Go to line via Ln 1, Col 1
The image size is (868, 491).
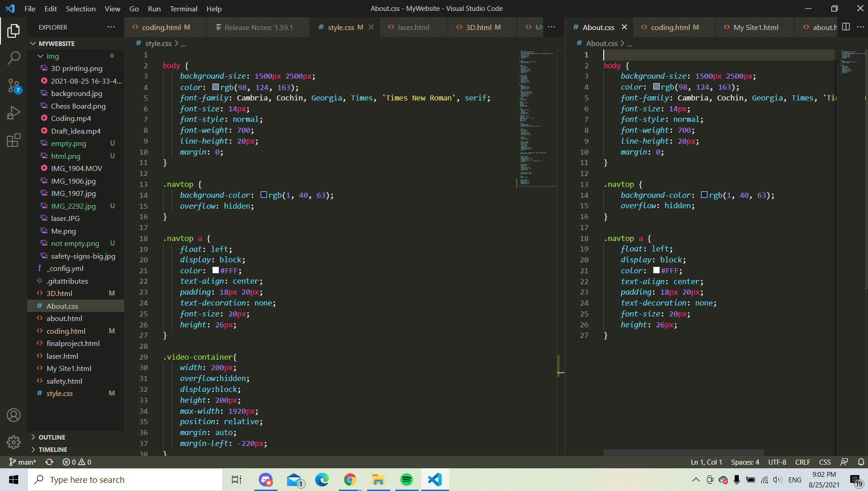click(706, 462)
